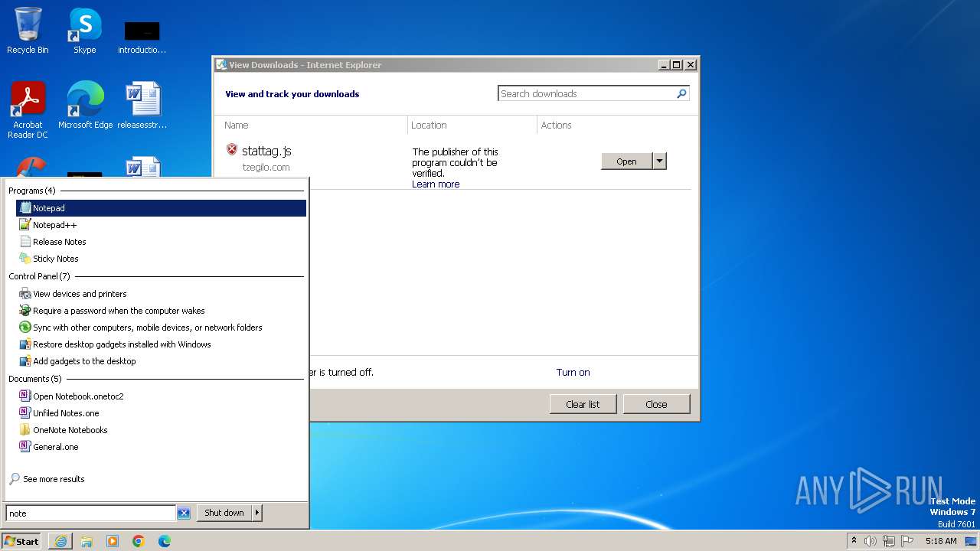This screenshot has width=980, height=551.
Task: Click Search downloads field in View Downloads
Action: (x=586, y=93)
